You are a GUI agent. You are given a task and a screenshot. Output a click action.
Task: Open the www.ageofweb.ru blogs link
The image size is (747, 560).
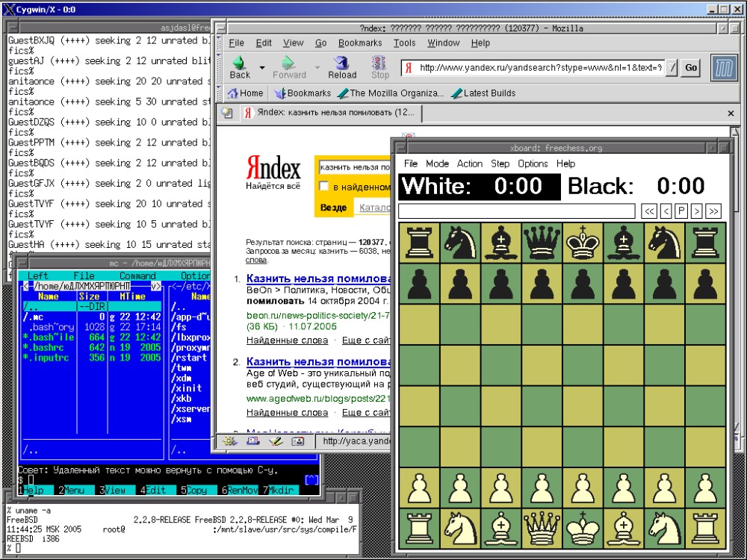coord(319,398)
